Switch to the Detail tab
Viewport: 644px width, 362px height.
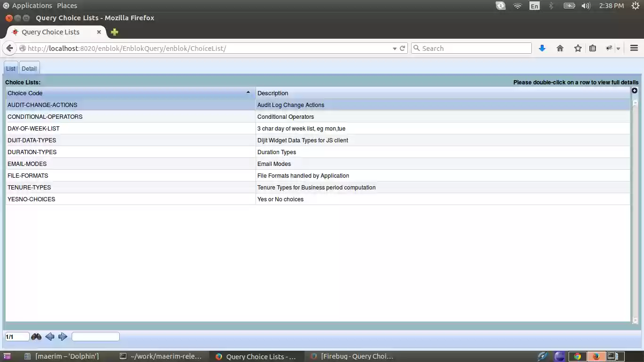point(29,68)
